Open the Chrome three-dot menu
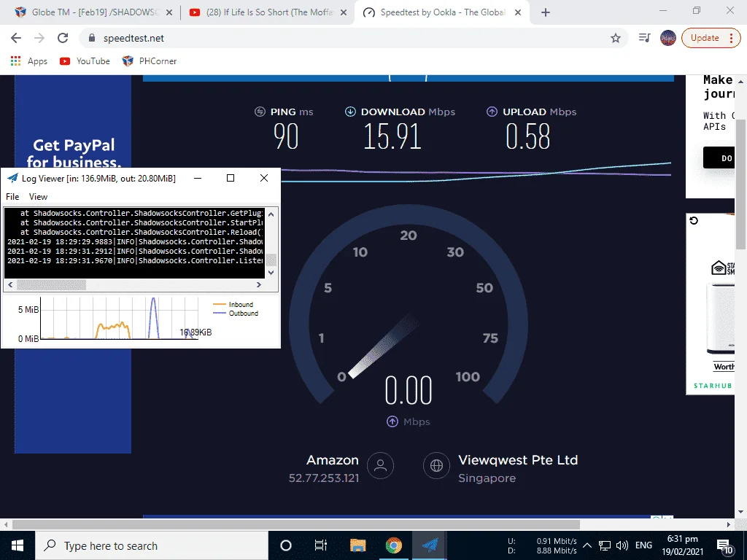This screenshot has width=747, height=560. click(x=731, y=38)
